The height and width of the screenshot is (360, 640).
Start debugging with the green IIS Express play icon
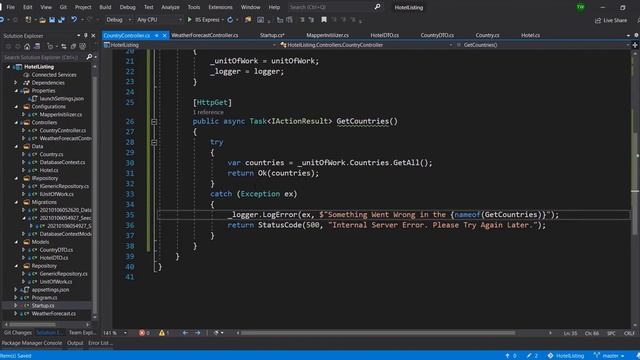coord(189,20)
